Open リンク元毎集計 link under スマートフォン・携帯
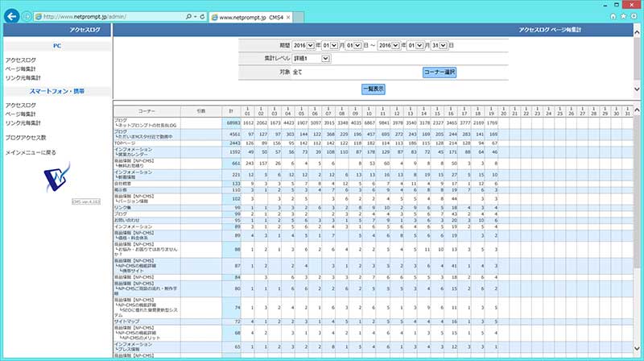Viewport: 644px width, 361px height. tap(23, 123)
